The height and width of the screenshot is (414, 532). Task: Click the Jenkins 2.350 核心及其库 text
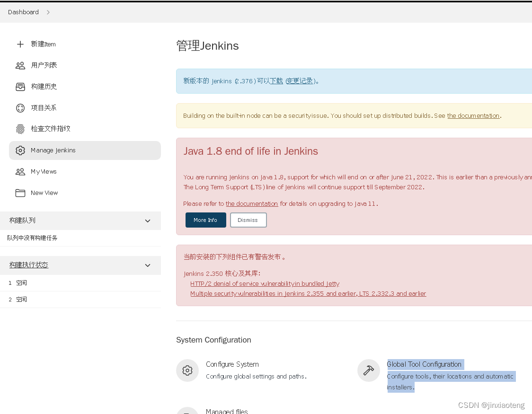222,273
